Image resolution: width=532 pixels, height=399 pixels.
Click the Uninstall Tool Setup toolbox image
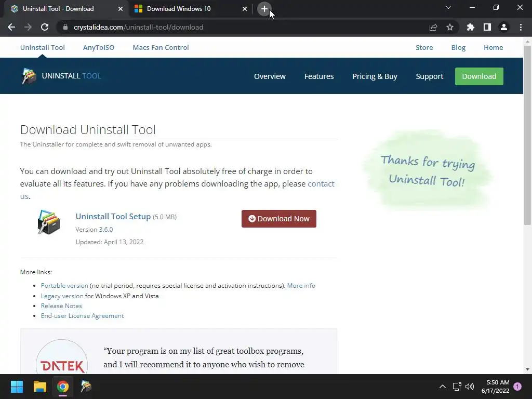tap(49, 222)
